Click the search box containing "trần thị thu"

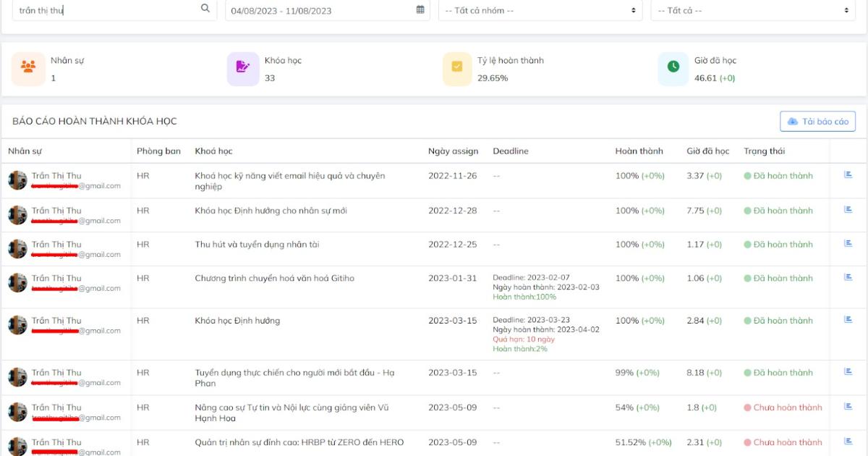coord(109,10)
